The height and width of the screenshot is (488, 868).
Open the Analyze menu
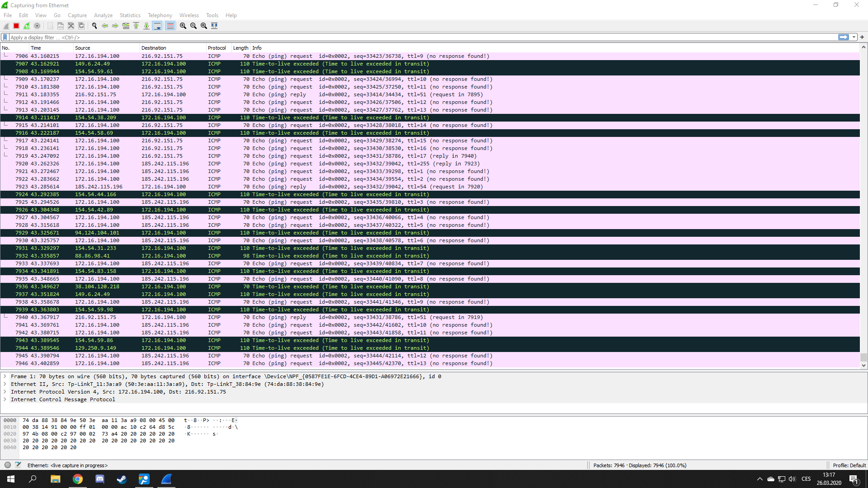(x=103, y=15)
